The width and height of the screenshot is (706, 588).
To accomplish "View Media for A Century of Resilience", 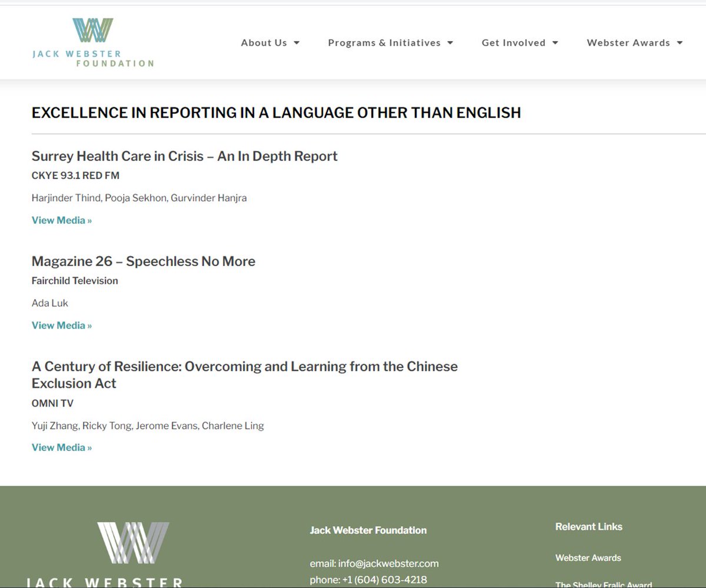I will (62, 448).
